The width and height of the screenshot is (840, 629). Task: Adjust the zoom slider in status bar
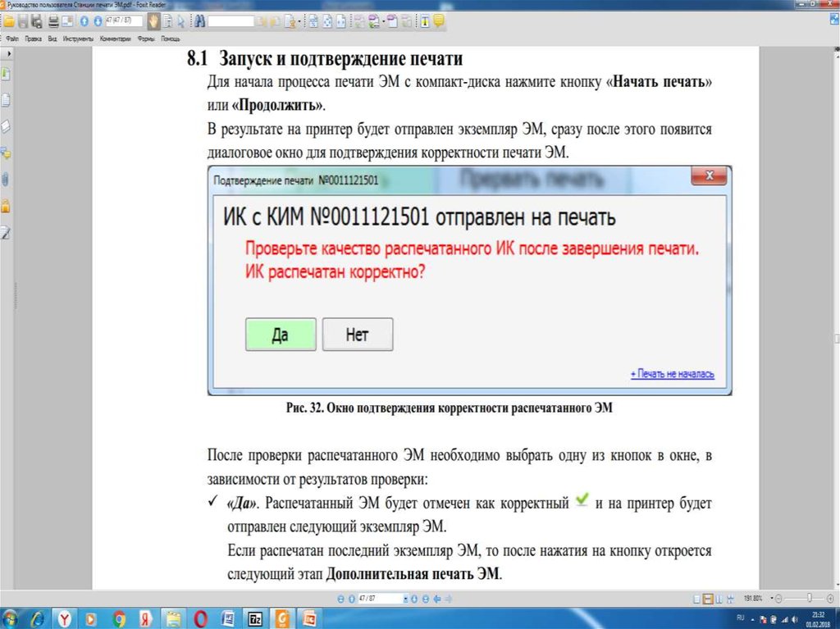coord(810,599)
